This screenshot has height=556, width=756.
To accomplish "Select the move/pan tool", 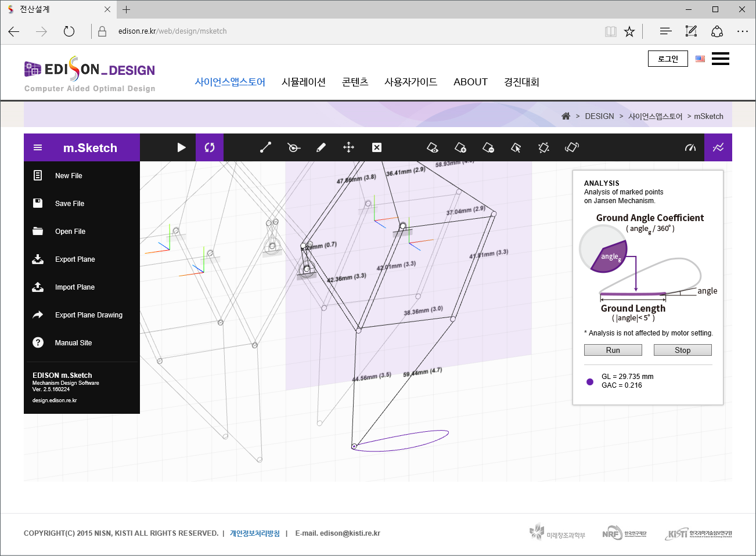I will (x=348, y=147).
